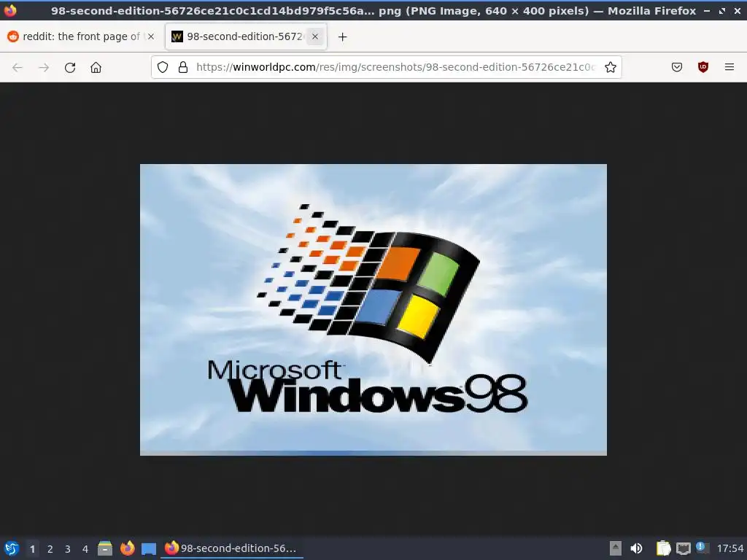Show site security padlock details

coord(183,67)
